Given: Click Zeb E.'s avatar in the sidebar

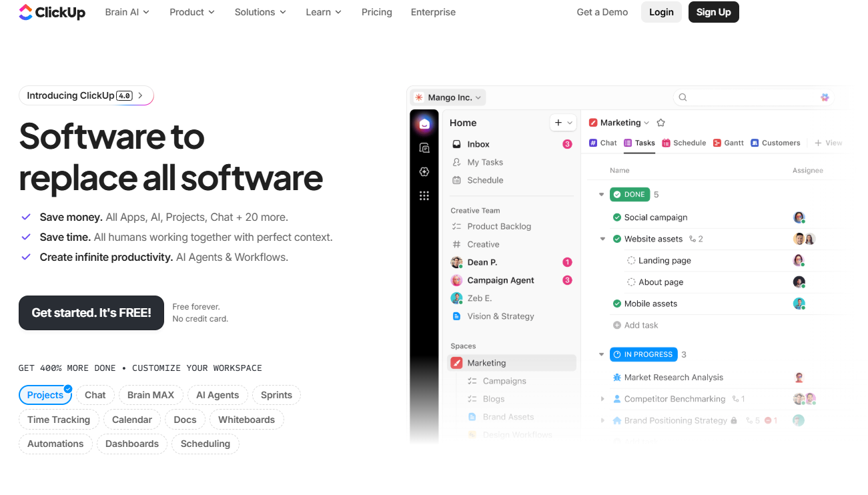Looking at the screenshot, I should [457, 298].
